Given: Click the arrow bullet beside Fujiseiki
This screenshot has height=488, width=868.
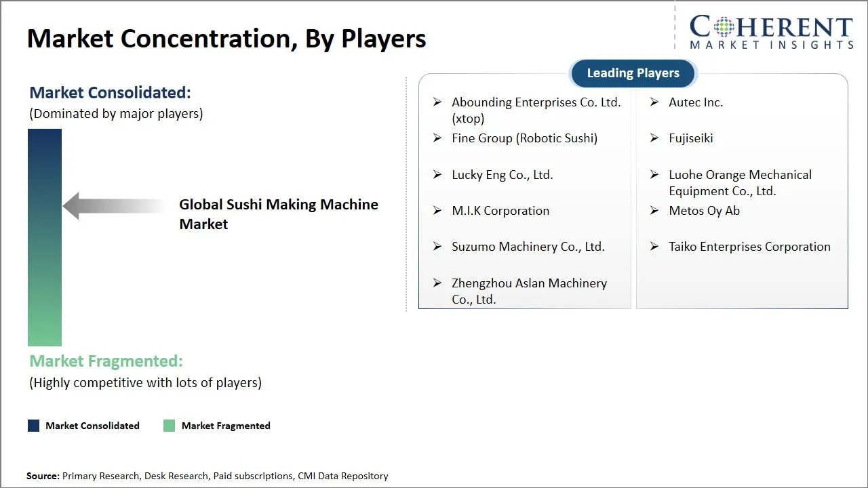Looking at the screenshot, I should click(654, 138).
